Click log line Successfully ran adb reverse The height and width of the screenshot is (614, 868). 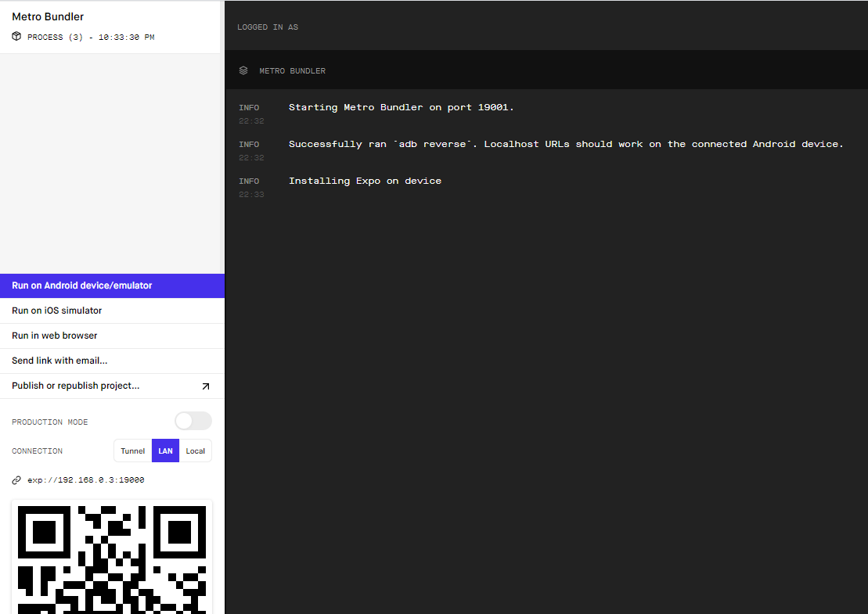[x=566, y=144]
